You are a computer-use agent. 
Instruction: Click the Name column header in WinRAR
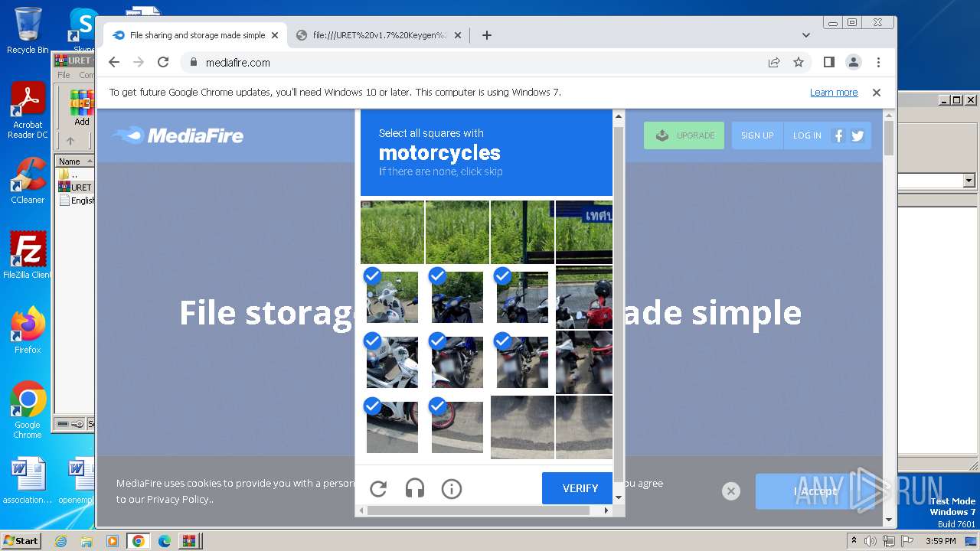pos(74,161)
